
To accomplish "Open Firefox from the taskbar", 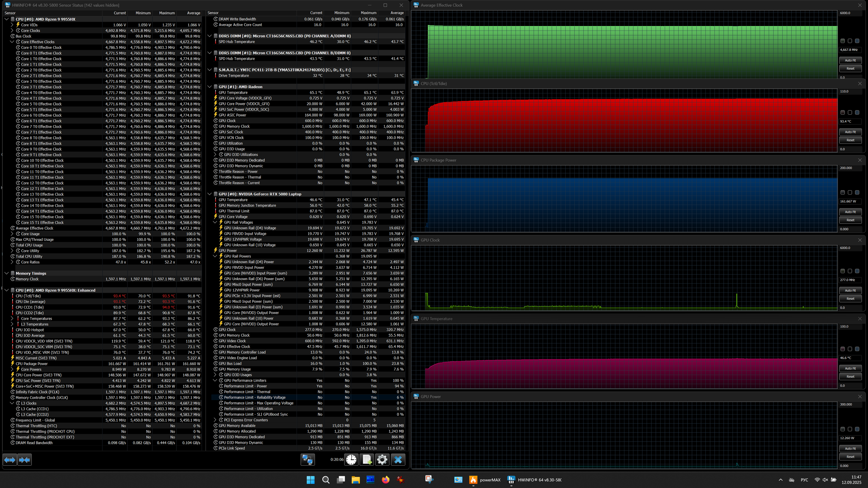I will tap(385, 480).
